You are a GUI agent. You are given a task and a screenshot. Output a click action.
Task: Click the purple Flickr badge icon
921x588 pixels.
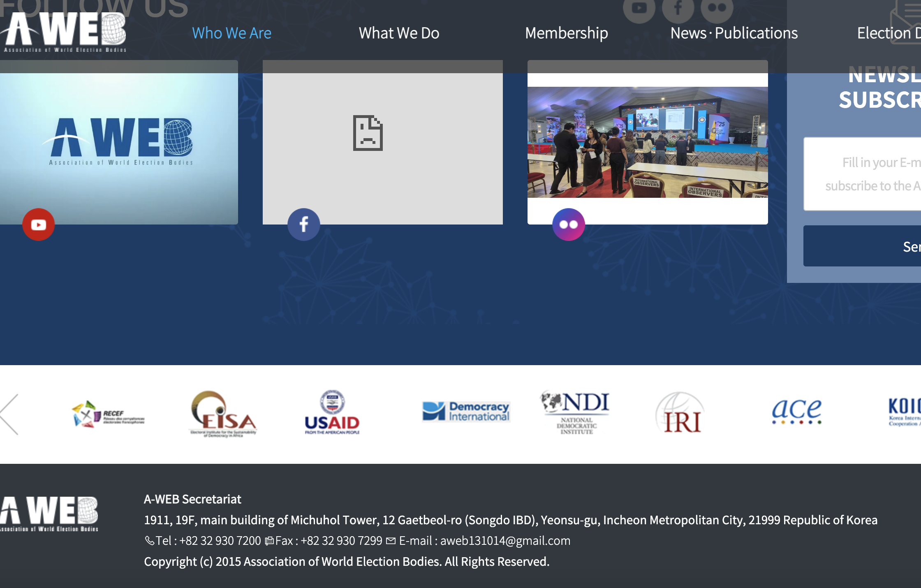tap(568, 225)
